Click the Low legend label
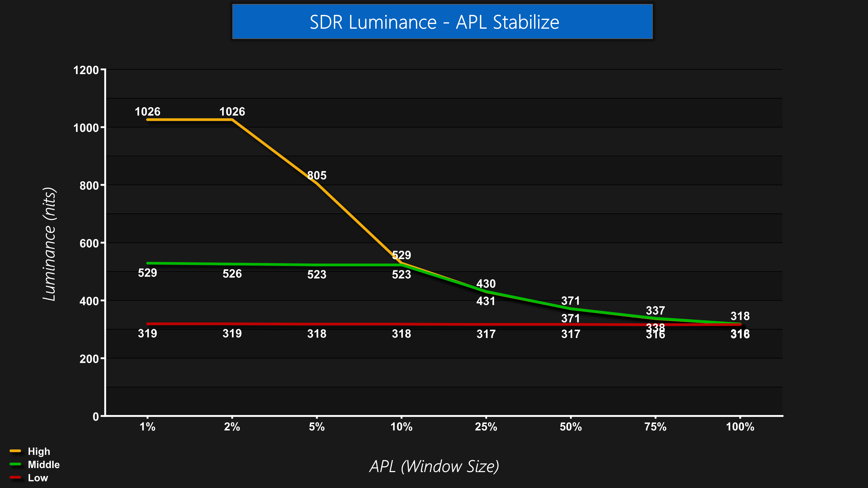Viewport: 868px width, 488px height. coord(38,478)
